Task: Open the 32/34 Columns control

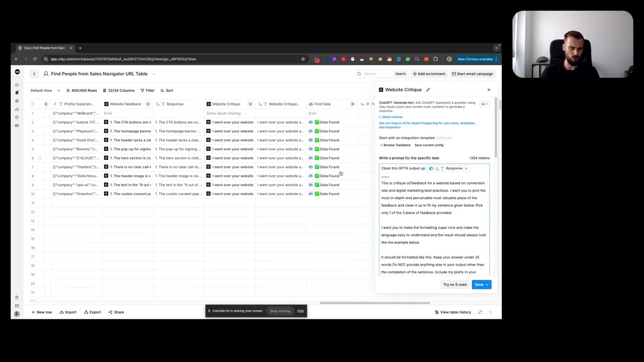Action: [x=119, y=90]
